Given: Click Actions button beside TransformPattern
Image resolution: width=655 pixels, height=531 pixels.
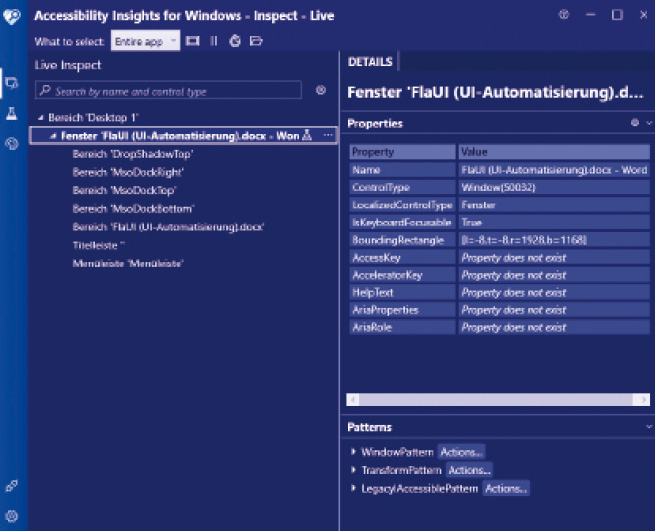Looking at the screenshot, I should (x=469, y=470).
